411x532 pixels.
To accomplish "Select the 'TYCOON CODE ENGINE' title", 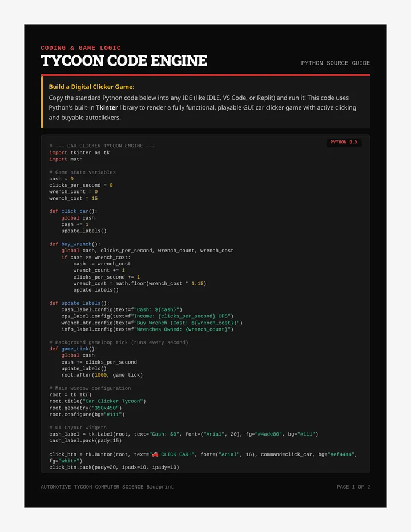I will click(x=124, y=61).
